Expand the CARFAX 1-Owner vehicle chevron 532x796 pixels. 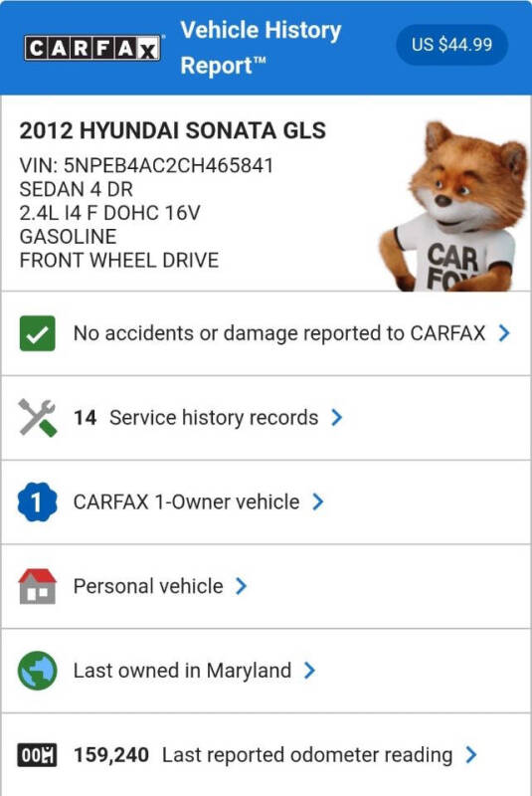click(x=317, y=502)
